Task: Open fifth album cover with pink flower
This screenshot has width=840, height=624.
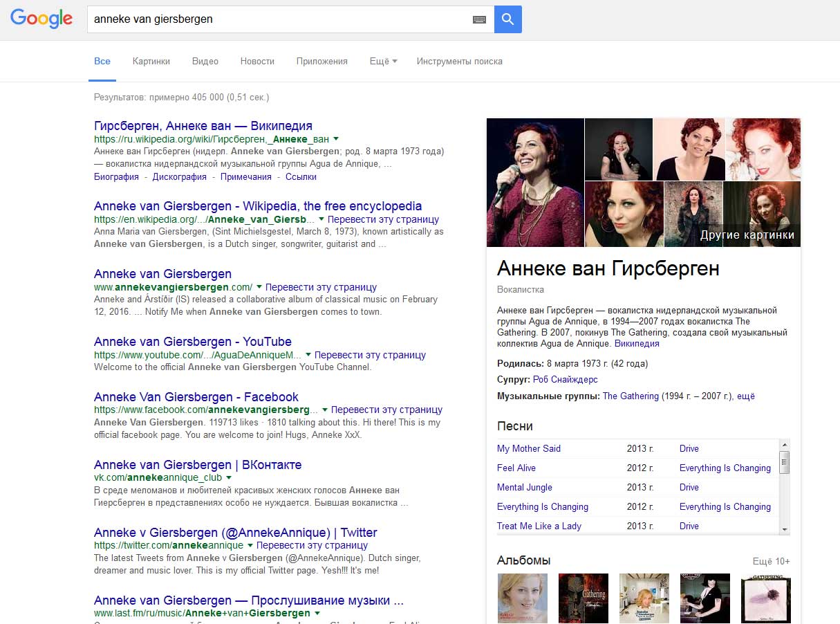Action: 765,598
